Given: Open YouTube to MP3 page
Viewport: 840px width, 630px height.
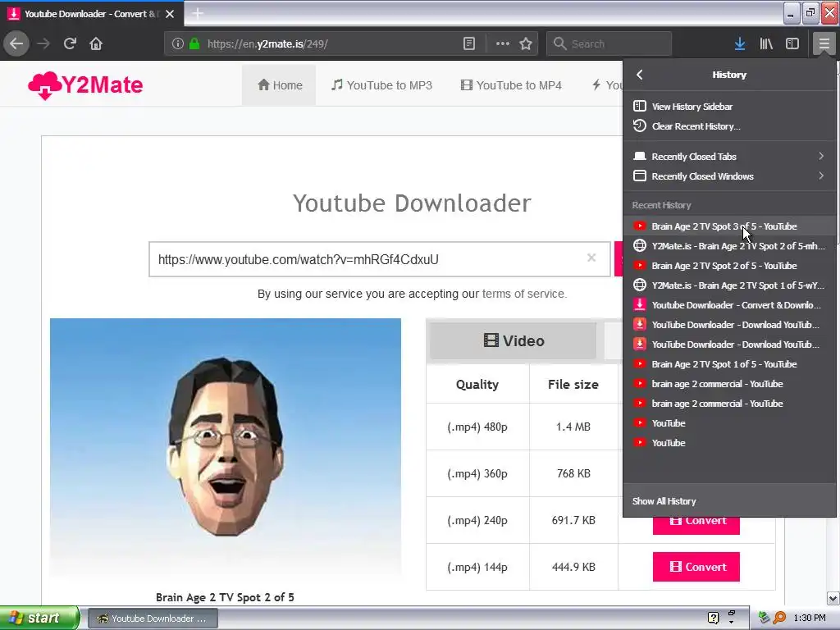Looking at the screenshot, I should coord(382,85).
